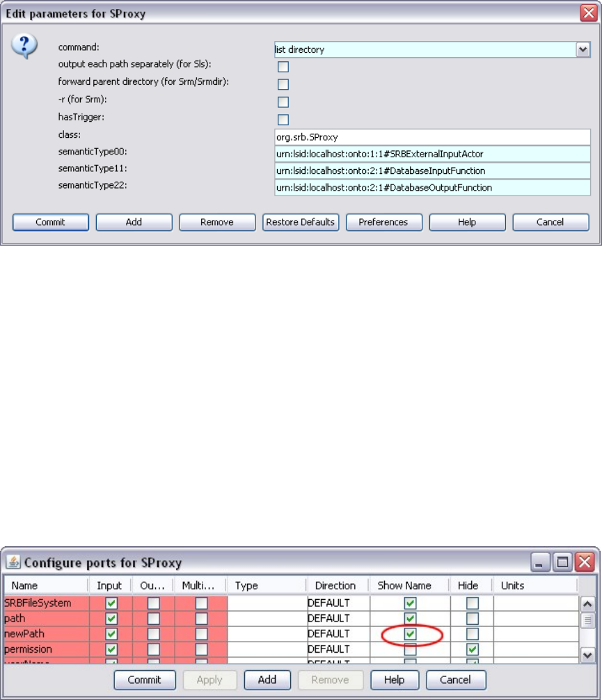Click Direction DEFAULT cell for newPath port
The height and width of the screenshot is (700, 602).
[x=338, y=634]
